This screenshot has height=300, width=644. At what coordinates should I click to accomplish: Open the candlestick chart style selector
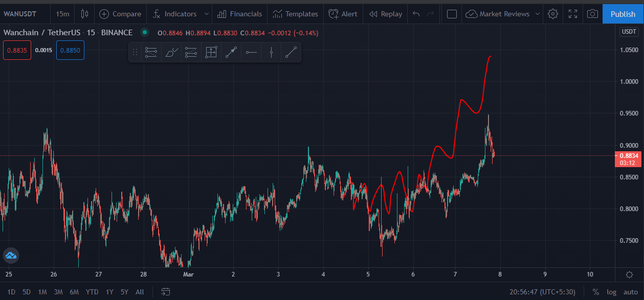85,14
